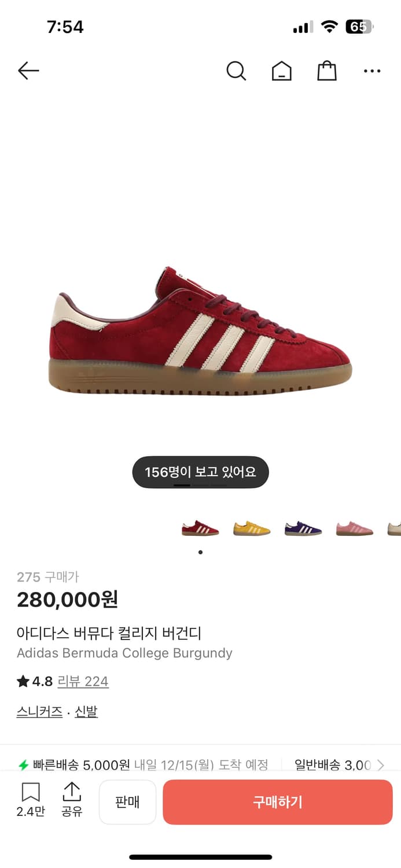
Task: Open the shopping bag icon
Action: coord(327,71)
